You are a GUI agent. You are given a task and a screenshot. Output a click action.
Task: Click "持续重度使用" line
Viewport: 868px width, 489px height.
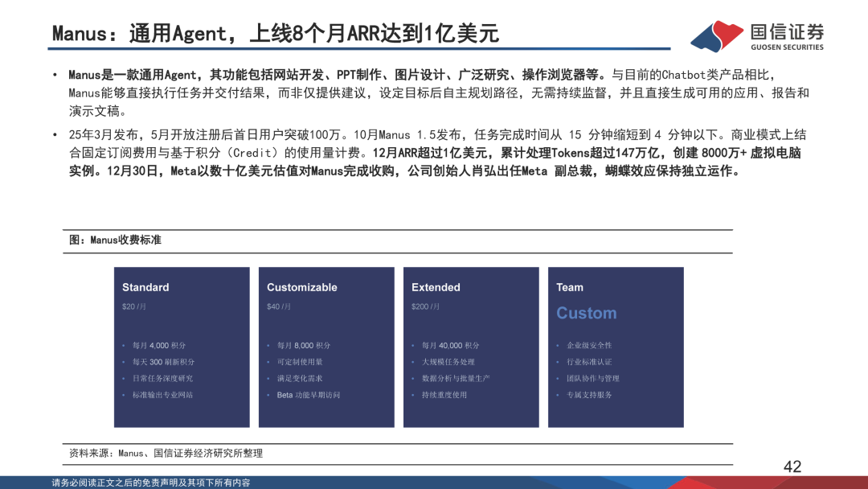click(444, 395)
